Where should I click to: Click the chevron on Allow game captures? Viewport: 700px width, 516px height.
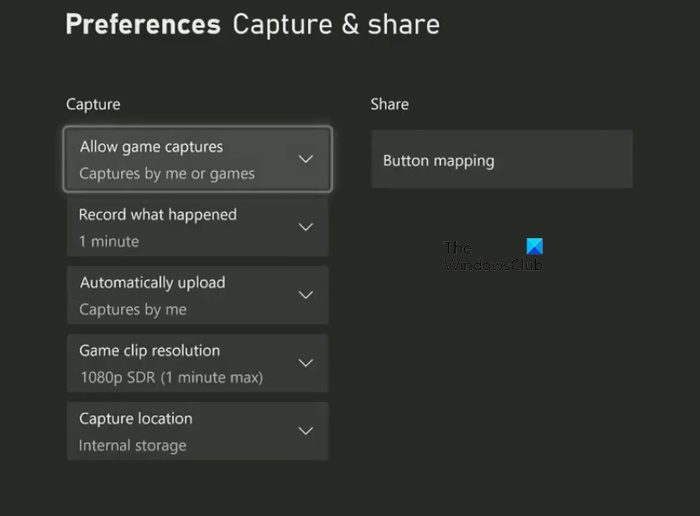pos(306,159)
